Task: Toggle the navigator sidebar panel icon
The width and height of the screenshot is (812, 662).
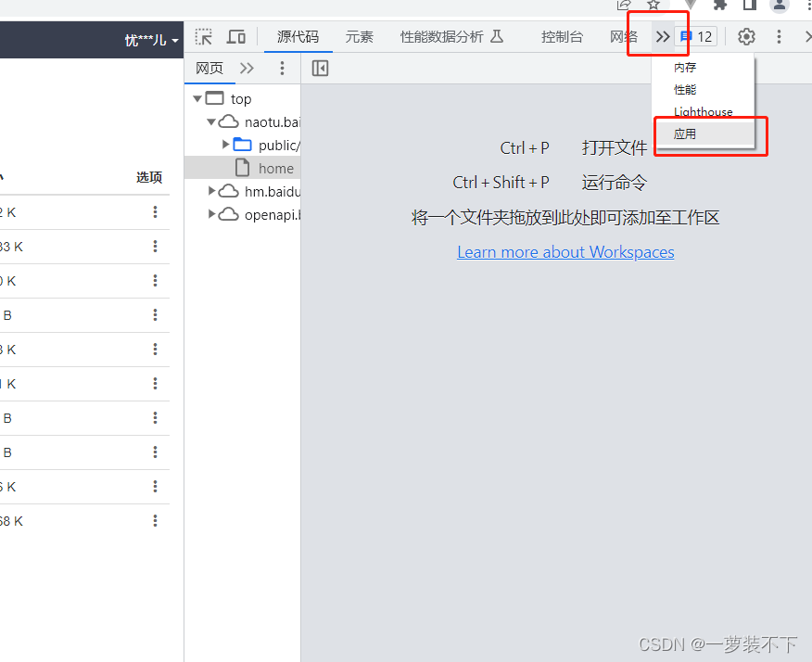Action: click(x=320, y=69)
